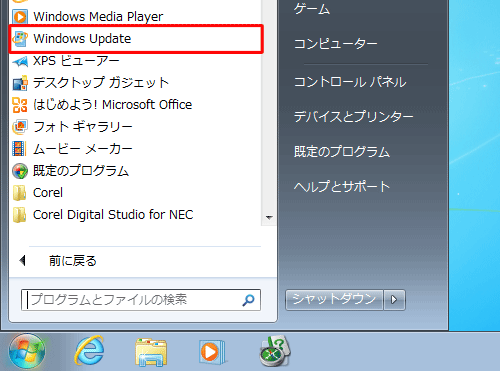500x371 pixels.
Task: Open ヘルプとサポート
Action: coord(342,186)
